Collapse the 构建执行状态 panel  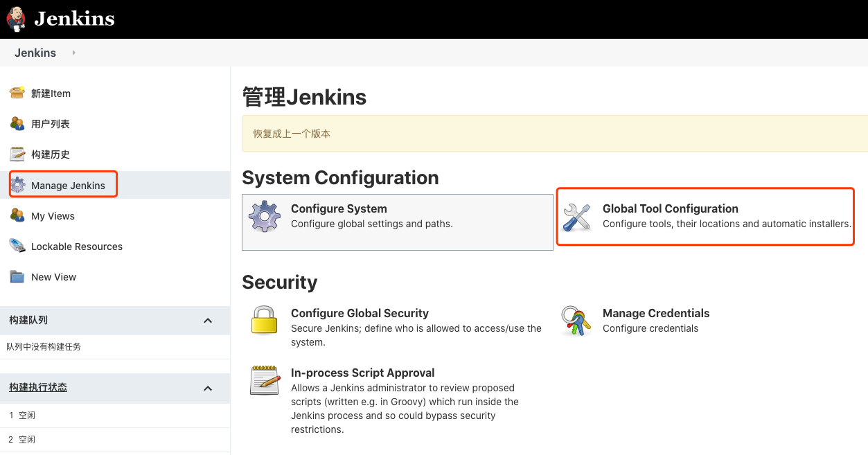[x=207, y=389]
